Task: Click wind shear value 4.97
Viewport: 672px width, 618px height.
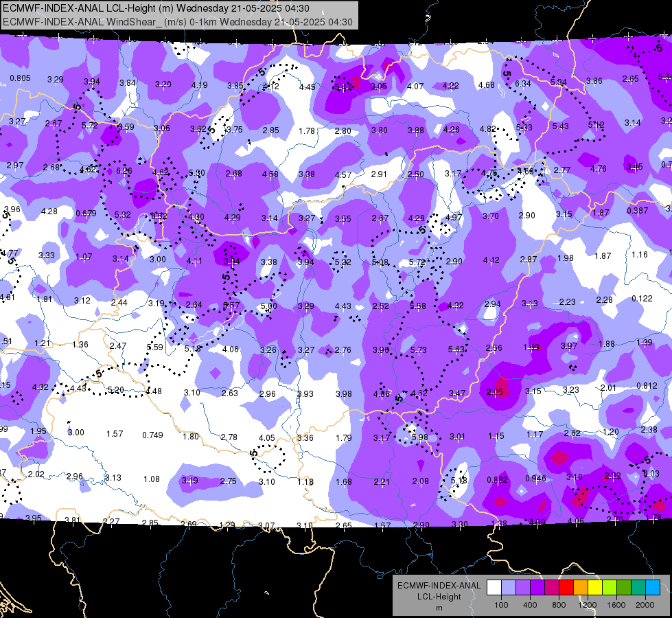Action: (x=454, y=217)
